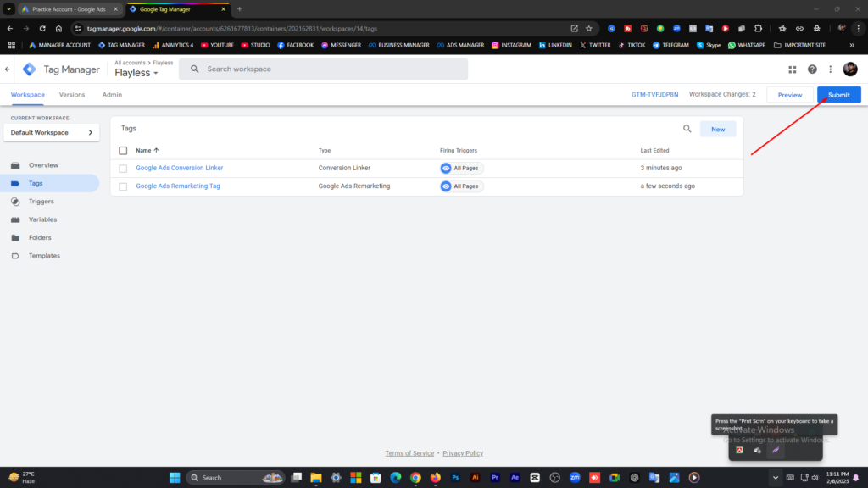This screenshot has width=868, height=488.
Task: Switch to the Workspace tab
Action: (28, 95)
